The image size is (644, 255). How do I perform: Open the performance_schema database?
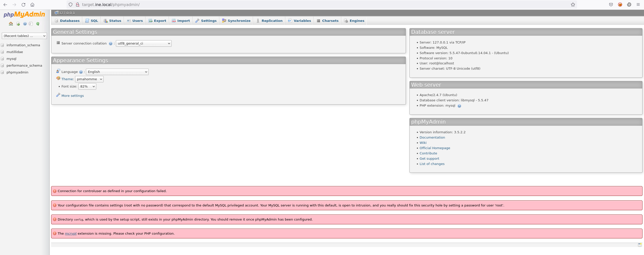(x=24, y=66)
